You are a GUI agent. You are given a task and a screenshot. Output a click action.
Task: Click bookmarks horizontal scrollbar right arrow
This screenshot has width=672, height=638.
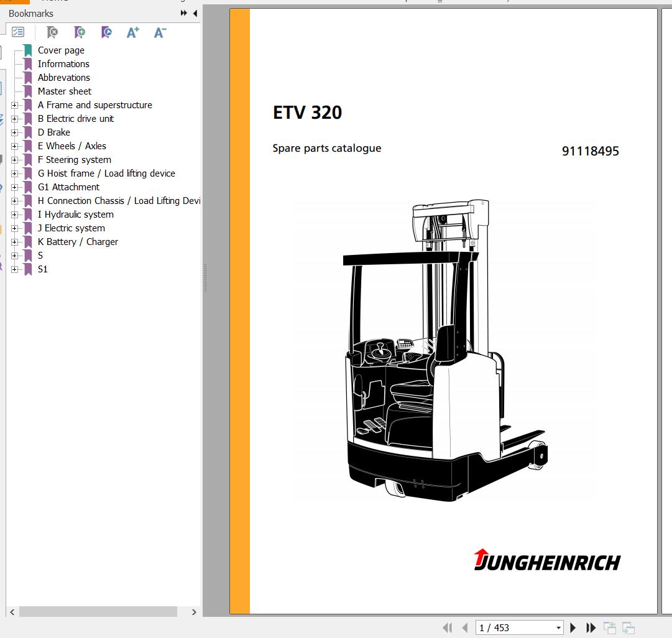pyautogui.click(x=194, y=612)
